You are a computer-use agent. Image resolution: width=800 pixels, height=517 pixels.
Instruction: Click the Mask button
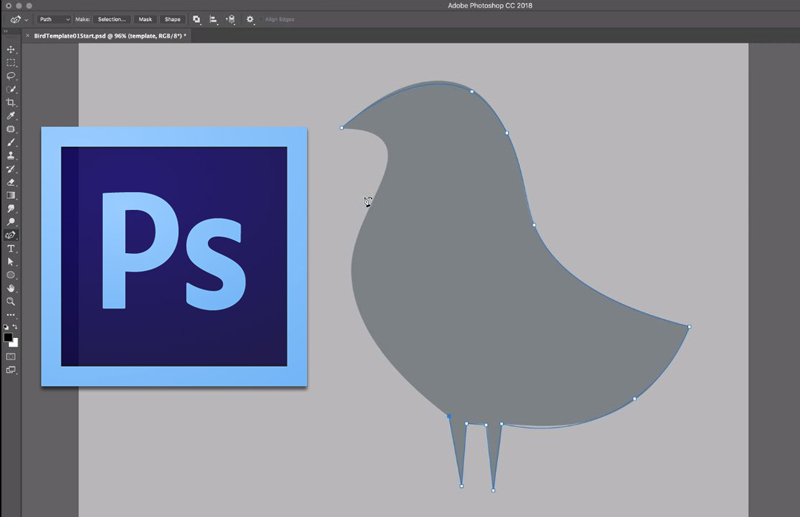(145, 19)
